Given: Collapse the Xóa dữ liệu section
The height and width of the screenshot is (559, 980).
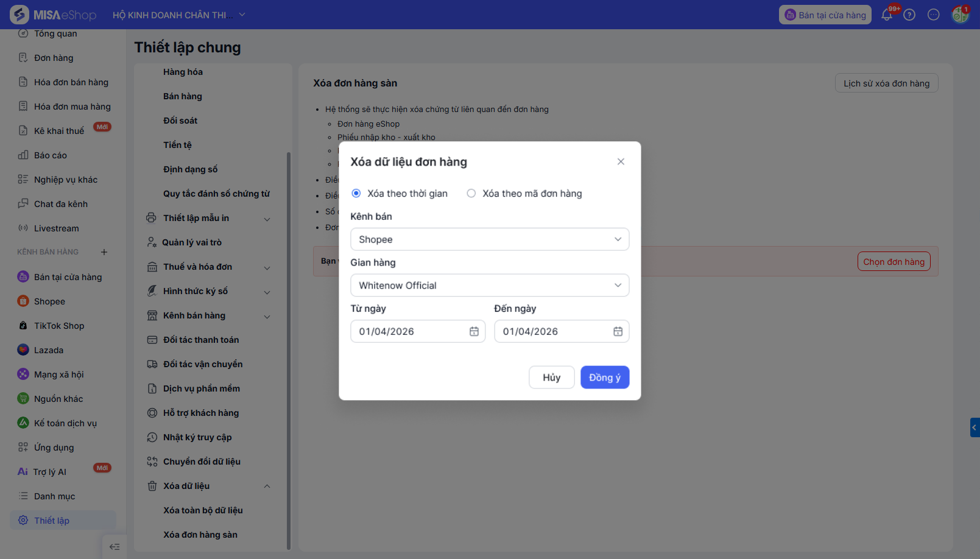Looking at the screenshot, I should 267,486.
